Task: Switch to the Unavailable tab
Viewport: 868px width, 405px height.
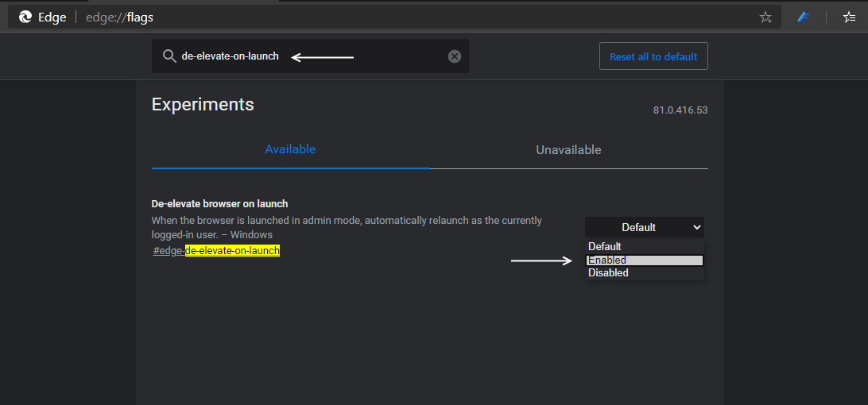Action: (x=568, y=150)
